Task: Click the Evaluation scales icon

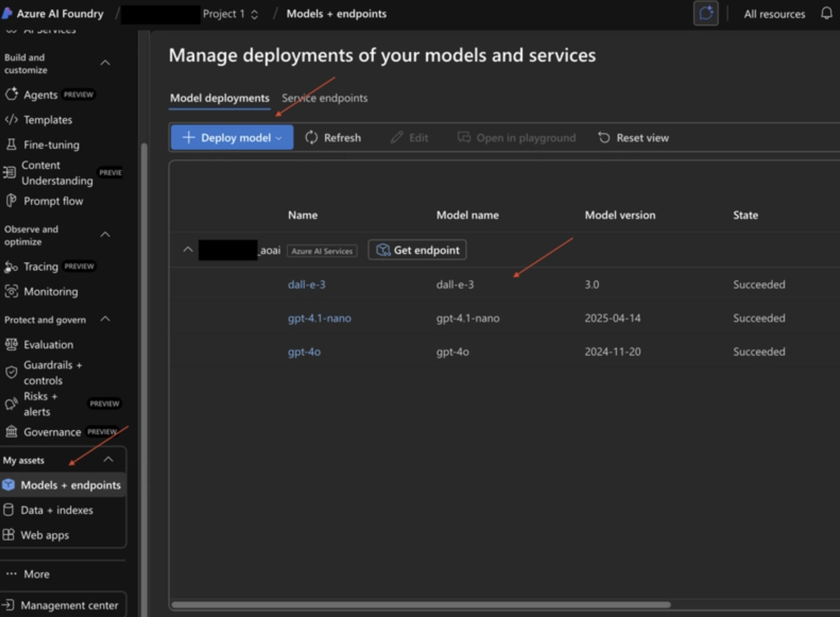Action: point(11,345)
